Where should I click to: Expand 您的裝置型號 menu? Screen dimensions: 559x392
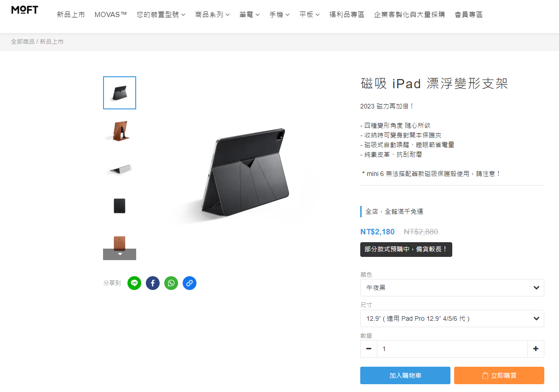click(x=161, y=15)
